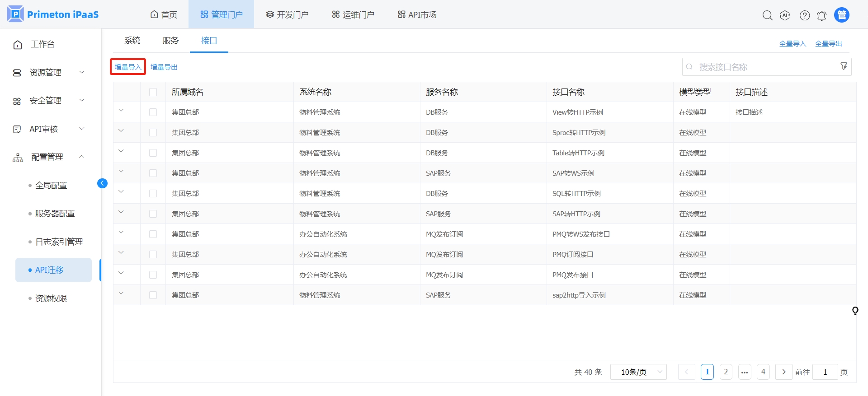Open the AI assistant icon

pos(785,15)
